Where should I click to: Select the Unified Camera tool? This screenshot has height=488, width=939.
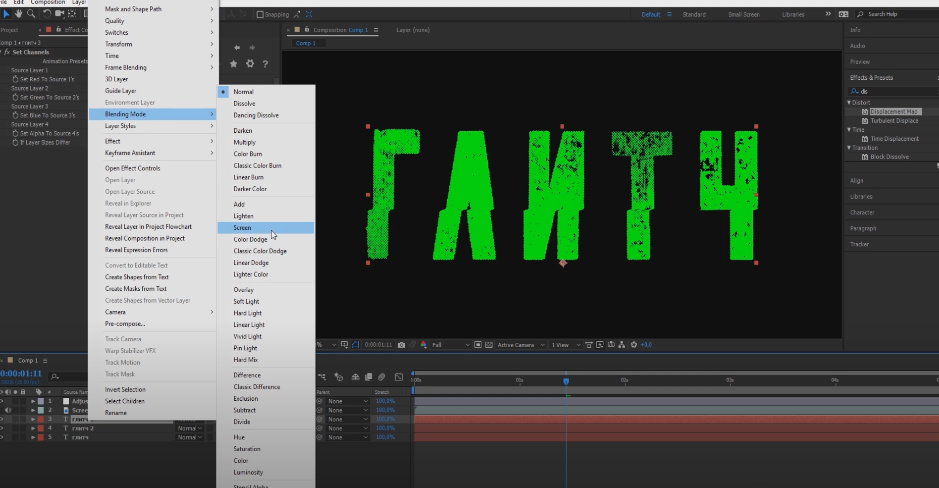coord(59,13)
